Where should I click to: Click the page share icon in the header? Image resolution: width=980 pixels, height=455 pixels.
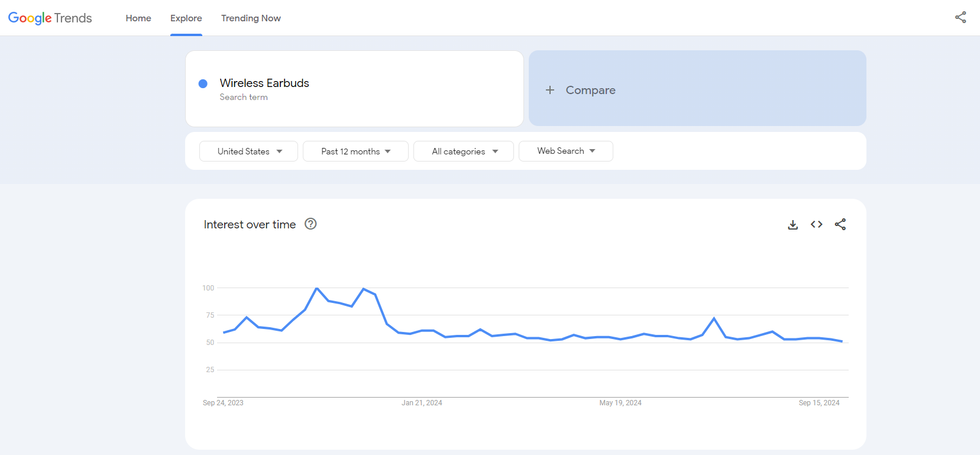[960, 18]
